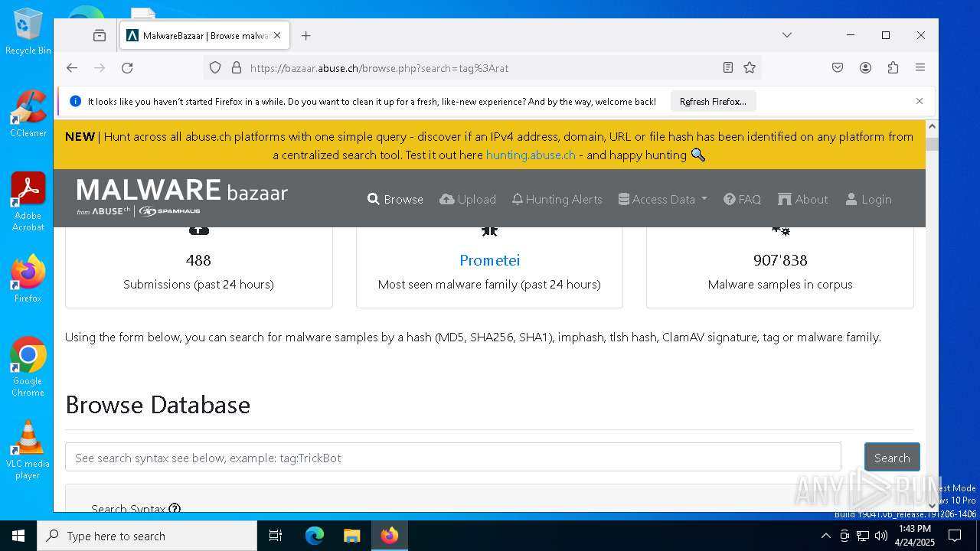The image size is (980, 551).
Task: Select VLC media player desktop shortcut
Action: (28, 450)
